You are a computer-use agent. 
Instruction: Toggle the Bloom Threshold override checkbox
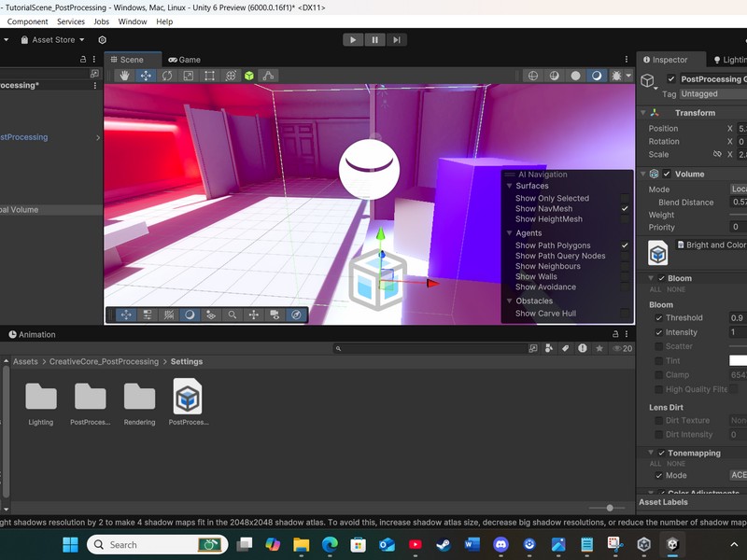[x=659, y=318]
